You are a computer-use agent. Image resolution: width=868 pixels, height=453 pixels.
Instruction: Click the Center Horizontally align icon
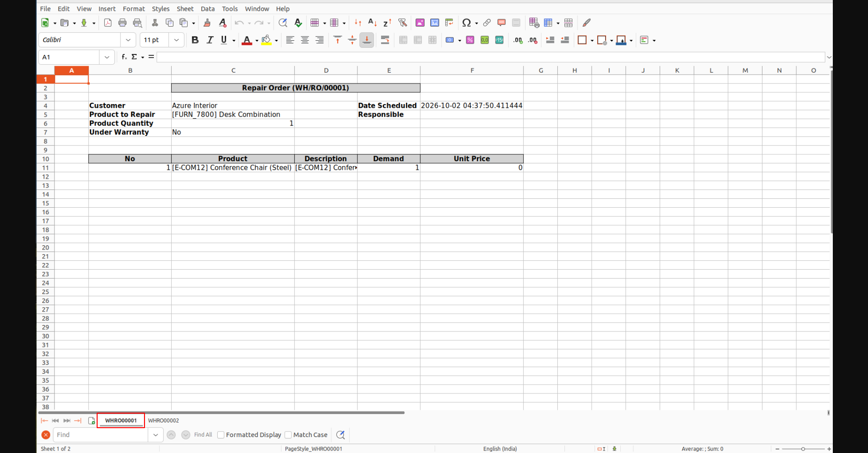coord(305,40)
